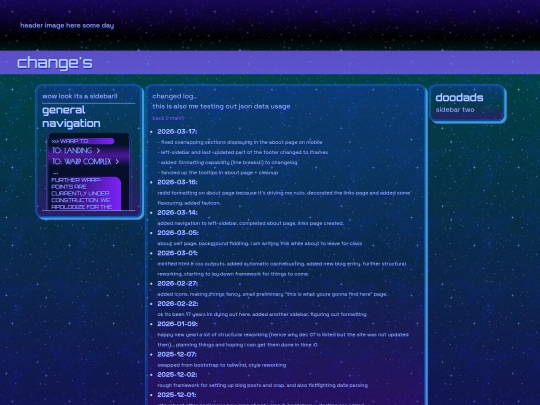
Task: Click the "left-sidebar and last-updated" changelog line
Action: click(x=242, y=152)
